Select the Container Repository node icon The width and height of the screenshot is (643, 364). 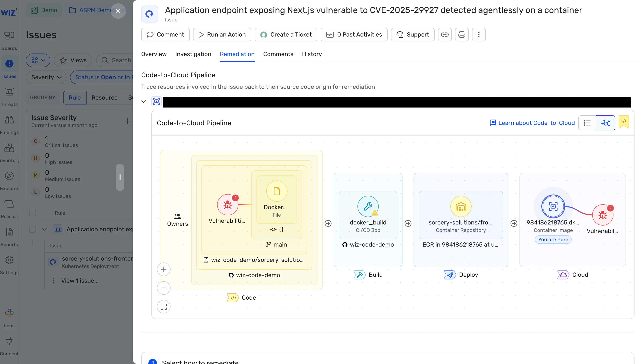[461, 206]
